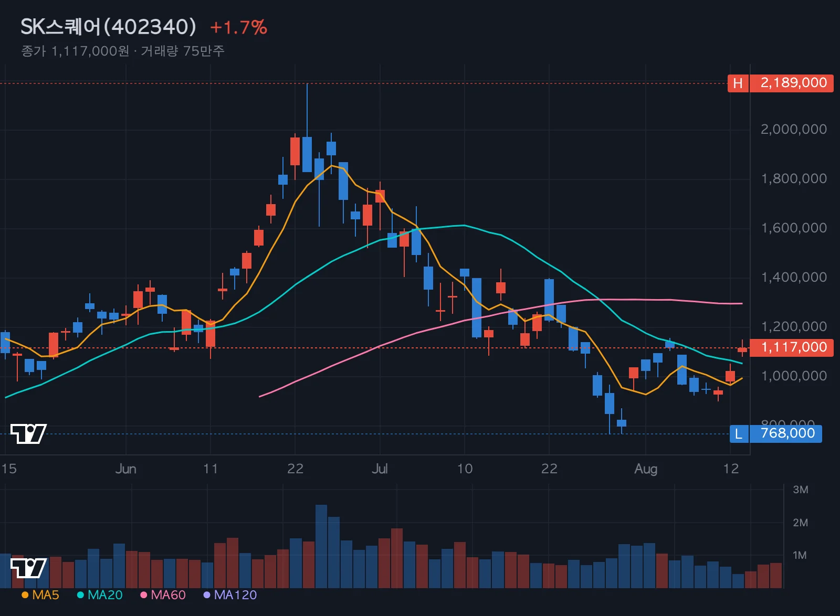Image resolution: width=840 pixels, height=616 pixels.
Task: Click the 1,000,000 price axis label
Action: tap(794, 376)
